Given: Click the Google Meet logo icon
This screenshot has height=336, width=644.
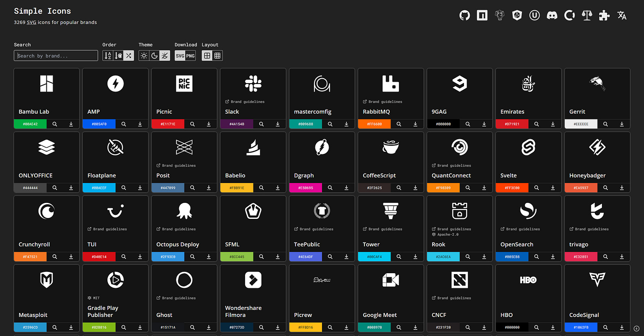Looking at the screenshot, I should click(391, 280).
